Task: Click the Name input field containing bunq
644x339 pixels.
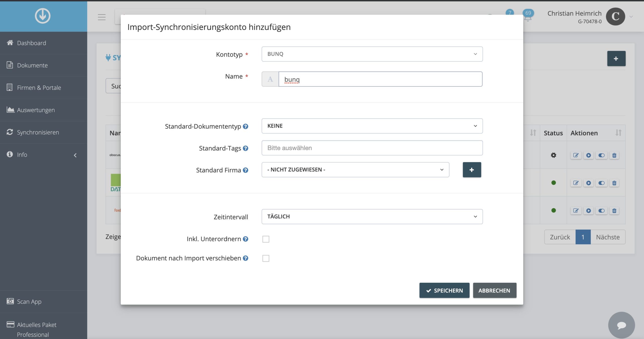Action: coord(380,79)
